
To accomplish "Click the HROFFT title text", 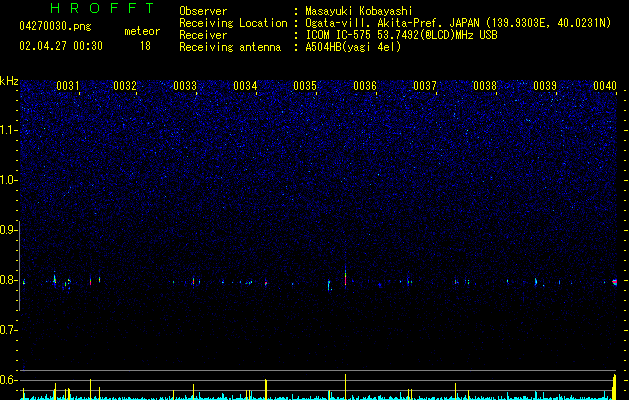I will pyautogui.click(x=102, y=8).
